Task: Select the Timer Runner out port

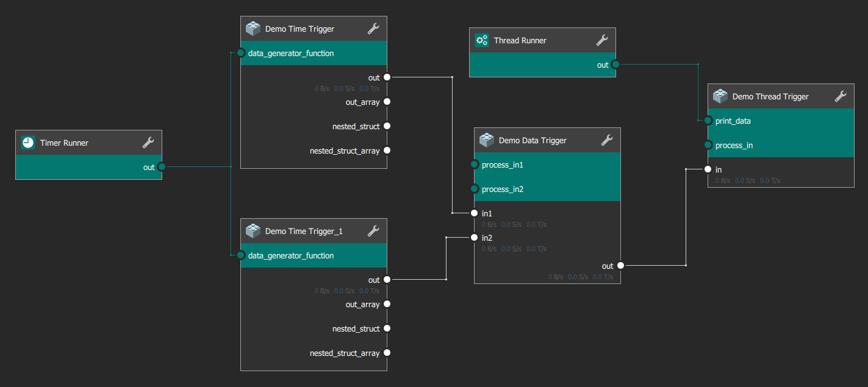Action: coord(162,167)
